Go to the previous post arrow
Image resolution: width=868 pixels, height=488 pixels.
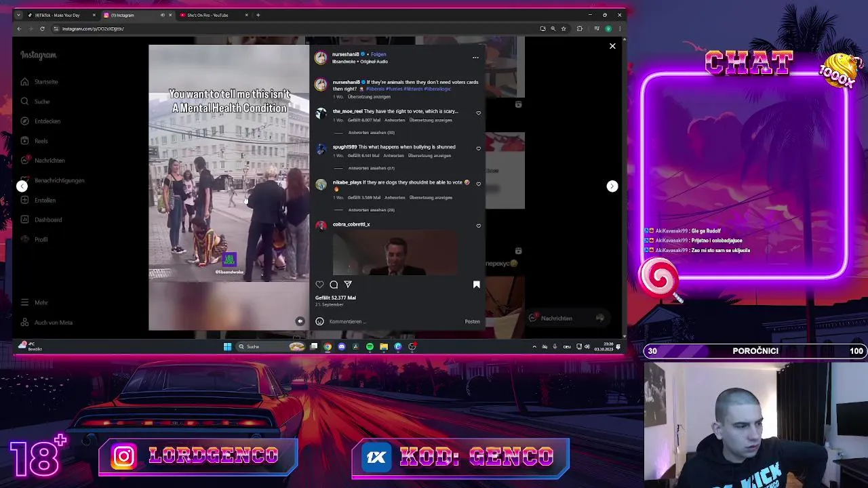[x=22, y=186]
